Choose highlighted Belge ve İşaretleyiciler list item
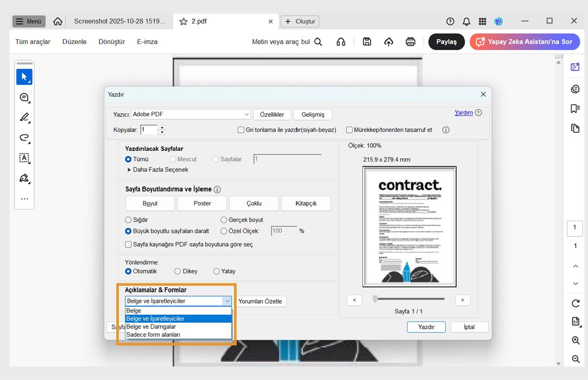The image size is (588, 380). [x=178, y=318]
